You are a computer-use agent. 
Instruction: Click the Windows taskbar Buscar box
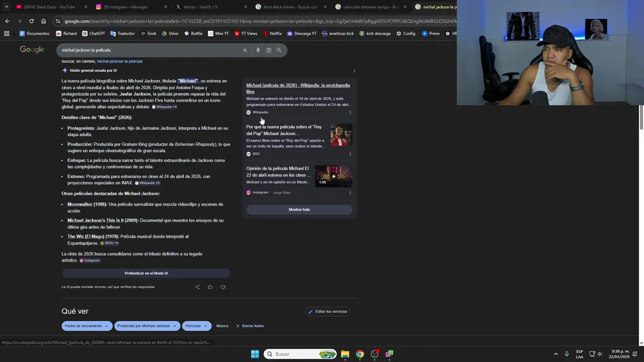(x=300, y=354)
